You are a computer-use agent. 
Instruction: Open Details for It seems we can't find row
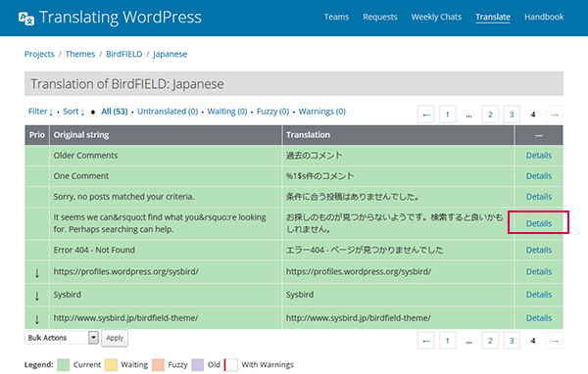pyautogui.click(x=539, y=224)
